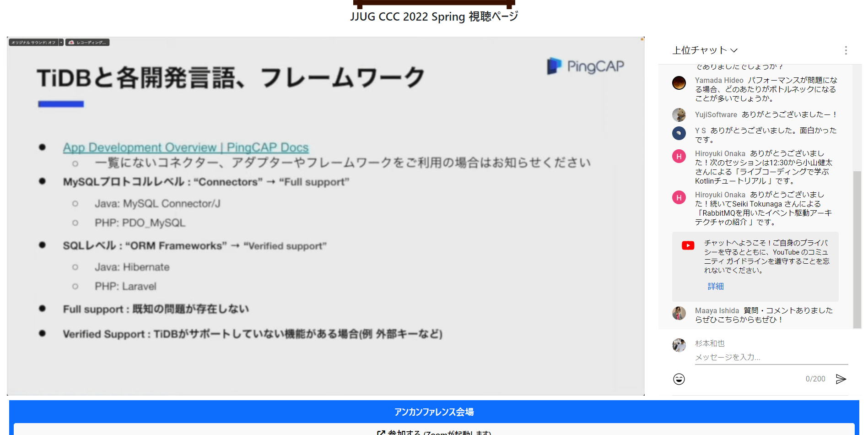Click the チャットへようこそ welcome notice text
Image resolution: width=868 pixels, height=435 pixels.
click(x=767, y=256)
